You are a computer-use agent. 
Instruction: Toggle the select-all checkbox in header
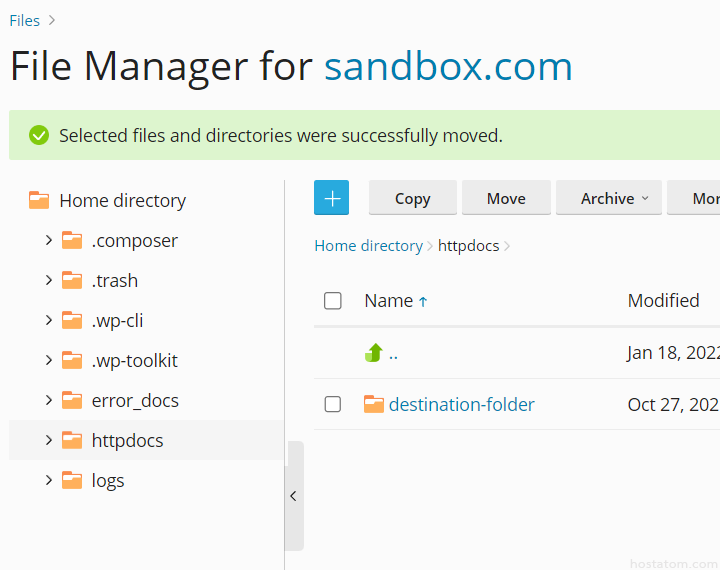(x=333, y=301)
